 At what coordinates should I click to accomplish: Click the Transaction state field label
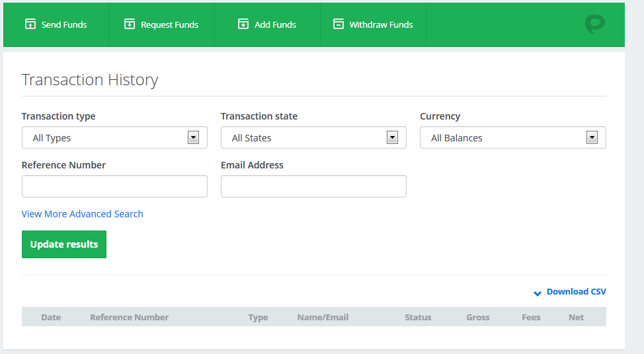click(x=259, y=116)
